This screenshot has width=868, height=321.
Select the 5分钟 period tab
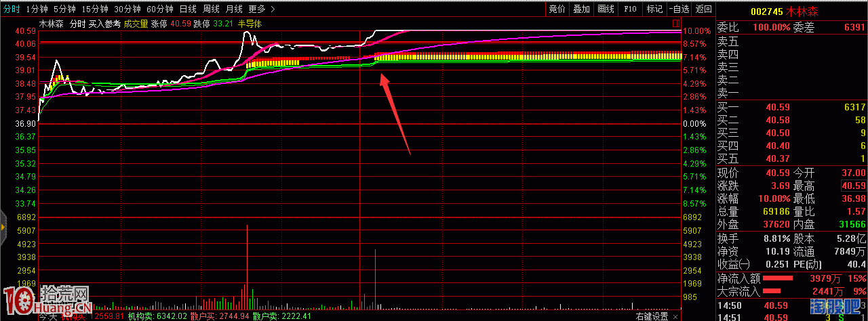tap(64, 9)
